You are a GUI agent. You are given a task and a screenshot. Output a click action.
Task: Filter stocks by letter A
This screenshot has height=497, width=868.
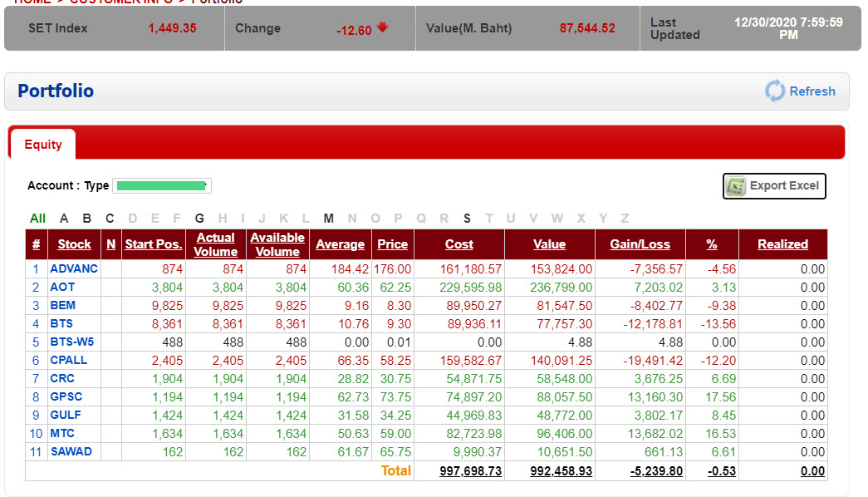[x=64, y=219]
